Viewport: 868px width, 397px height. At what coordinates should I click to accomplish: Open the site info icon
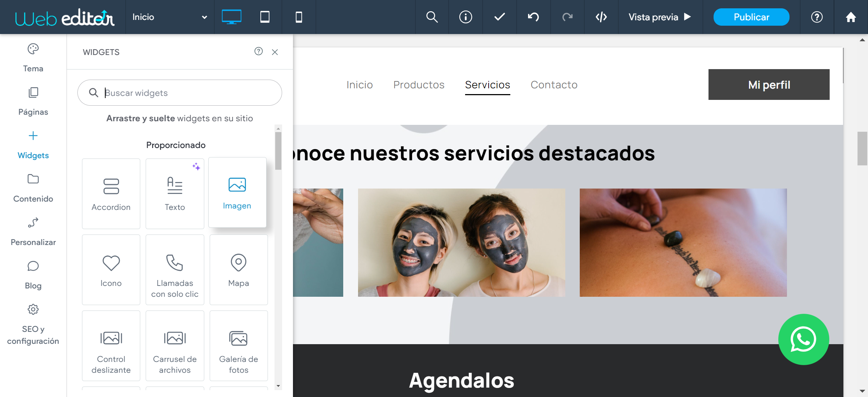(x=465, y=17)
